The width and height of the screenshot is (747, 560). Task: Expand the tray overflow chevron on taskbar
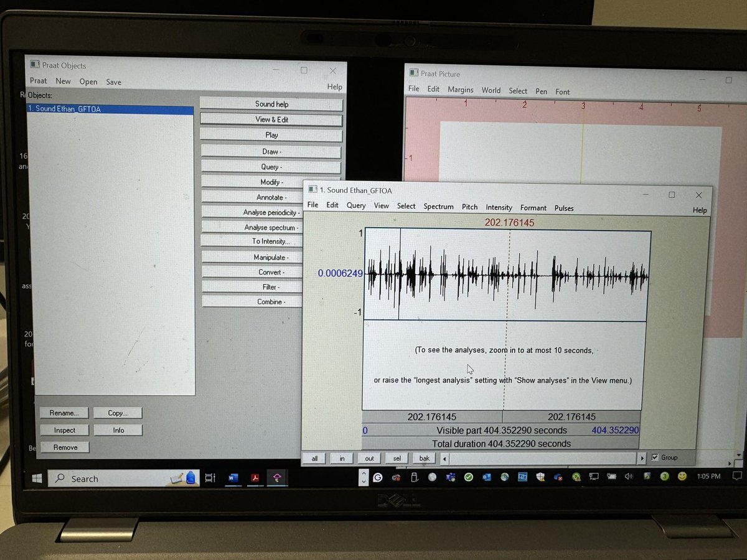pos(364,477)
